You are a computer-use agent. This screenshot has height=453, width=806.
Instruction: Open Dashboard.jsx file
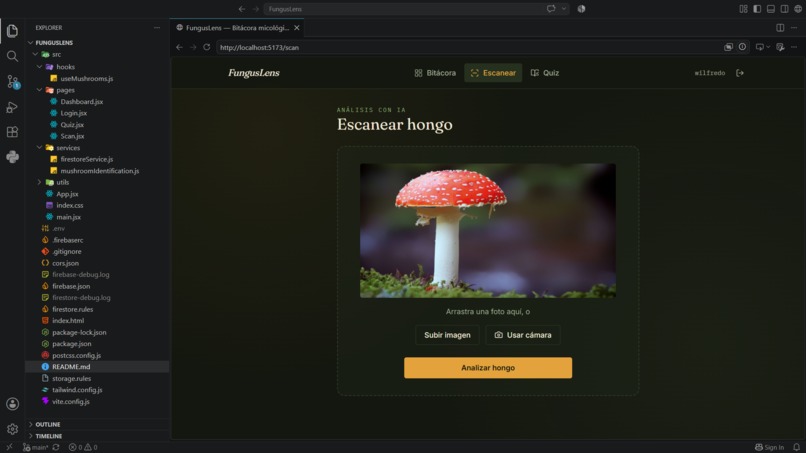[x=98, y=102]
